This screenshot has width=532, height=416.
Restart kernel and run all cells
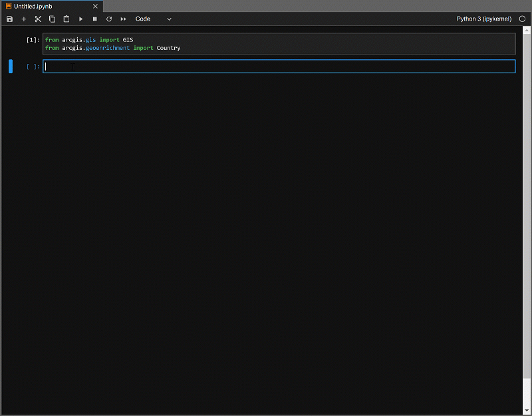tap(124, 19)
